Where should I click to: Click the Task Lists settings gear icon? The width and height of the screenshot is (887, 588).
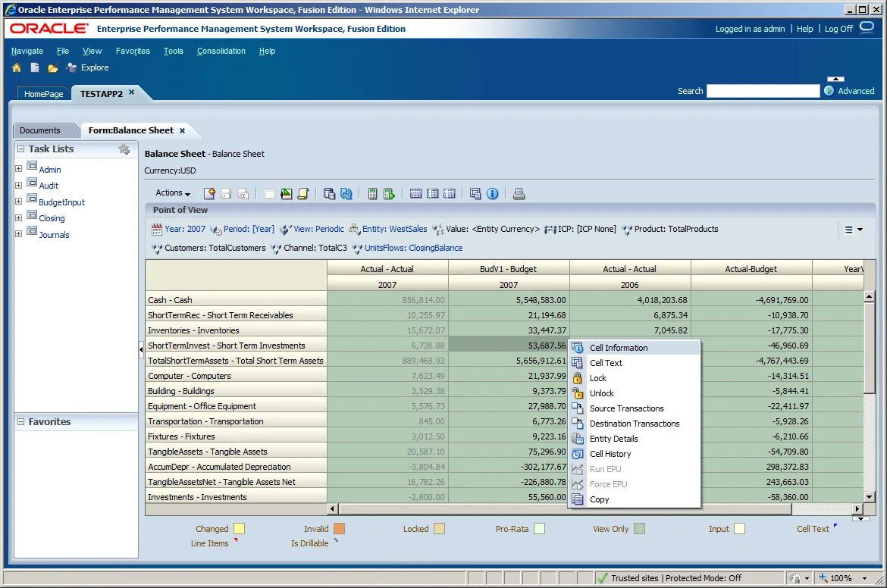tap(124, 149)
